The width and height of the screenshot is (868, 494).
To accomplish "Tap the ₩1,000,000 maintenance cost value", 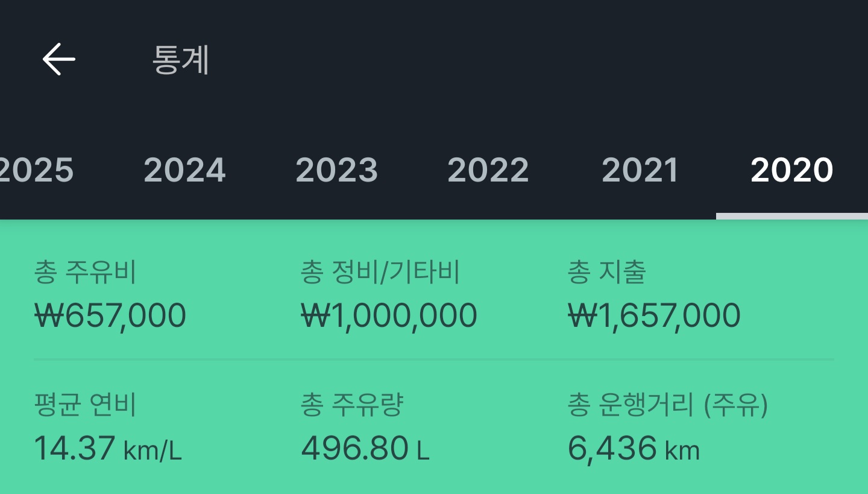I will pos(389,315).
